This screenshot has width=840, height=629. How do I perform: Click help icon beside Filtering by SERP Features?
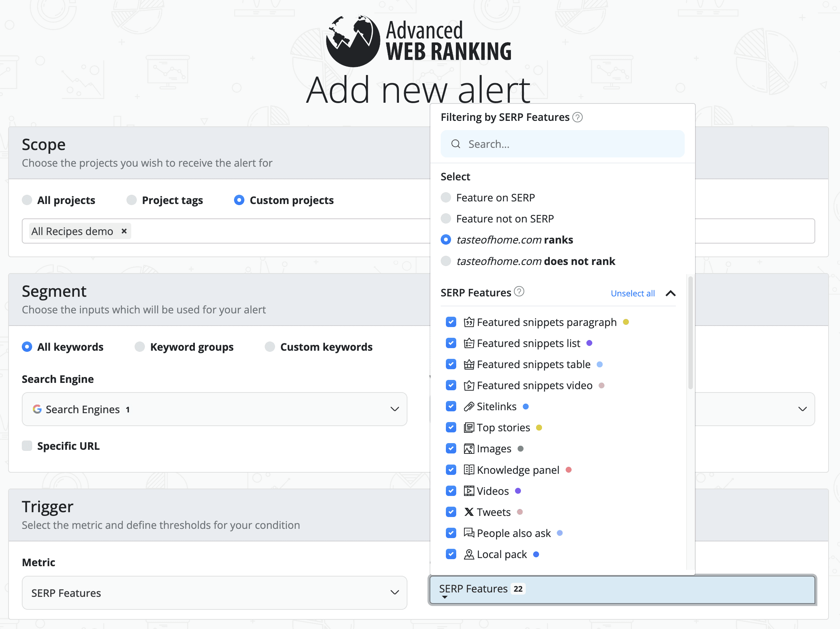click(577, 117)
